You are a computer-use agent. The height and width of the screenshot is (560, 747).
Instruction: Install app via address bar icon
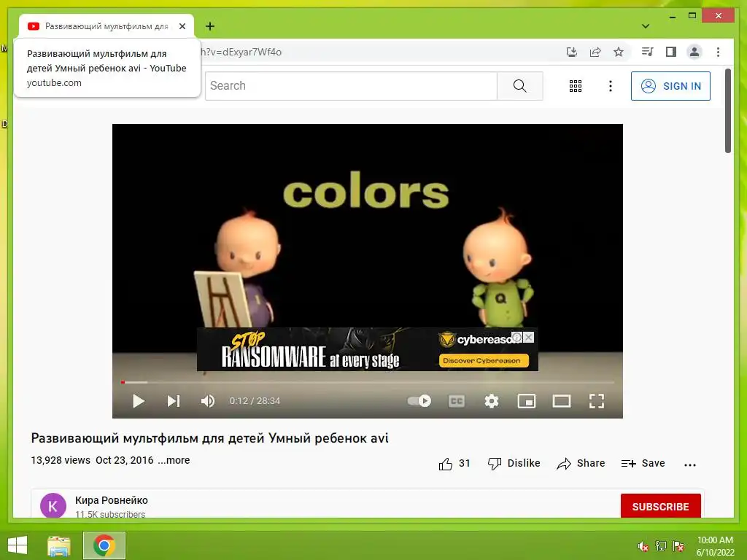pyautogui.click(x=572, y=52)
